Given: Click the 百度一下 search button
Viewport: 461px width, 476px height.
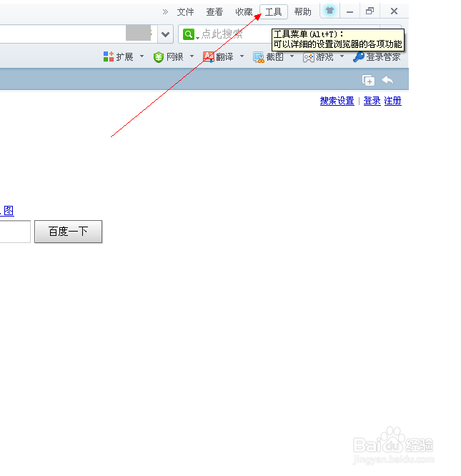Looking at the screenshot, I should click(69, 232).
